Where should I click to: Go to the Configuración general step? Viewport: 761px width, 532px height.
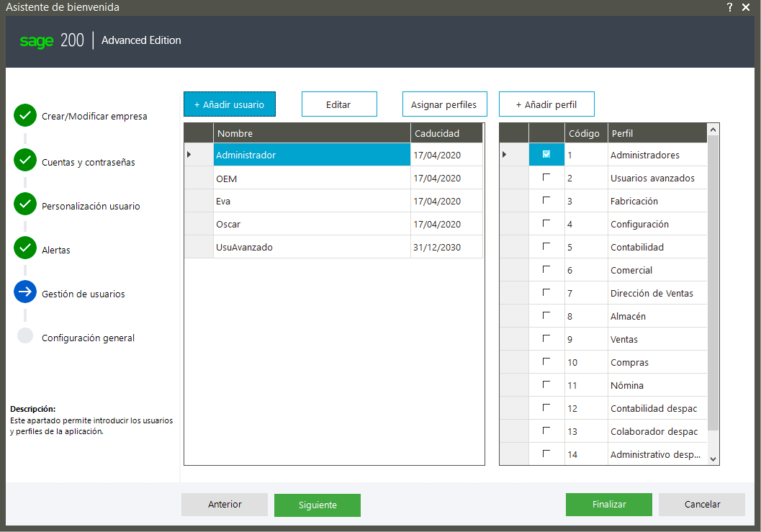88,338
